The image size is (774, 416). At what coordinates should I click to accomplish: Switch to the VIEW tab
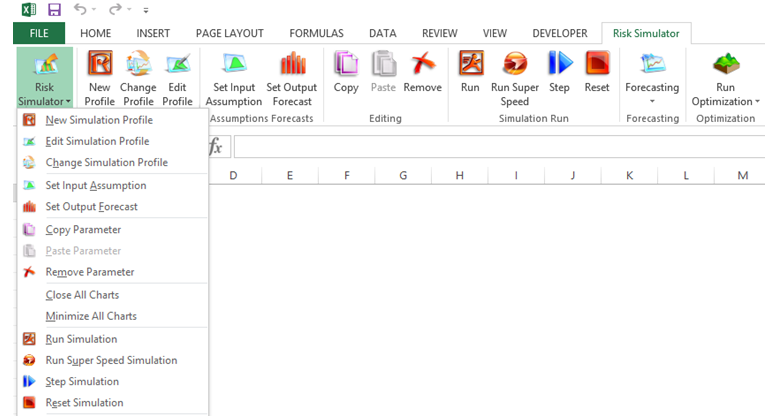coord(495,33)
